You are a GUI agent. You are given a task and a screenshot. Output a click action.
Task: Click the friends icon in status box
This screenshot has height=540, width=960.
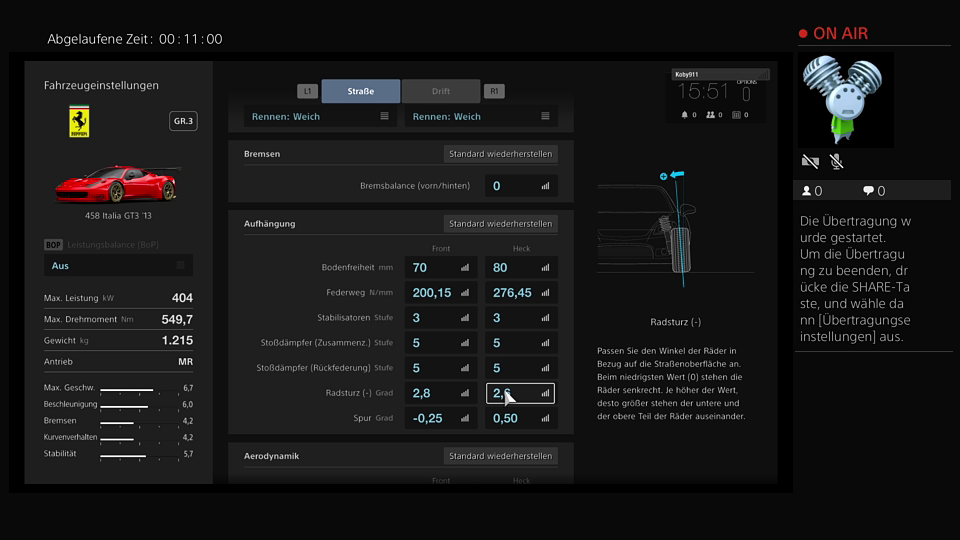[710, 114]
